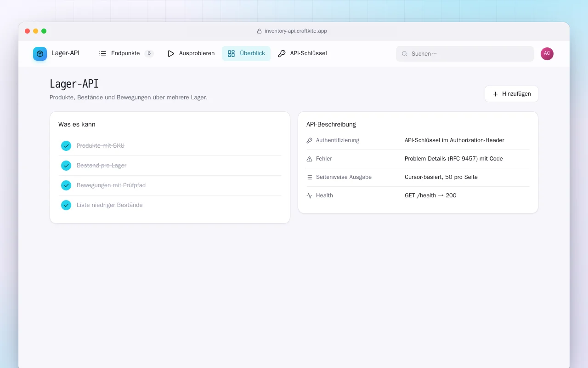This screenshot has height=368, width=588.
Task: Go to the API-Schlüssel tab
Action: (302, 53)
